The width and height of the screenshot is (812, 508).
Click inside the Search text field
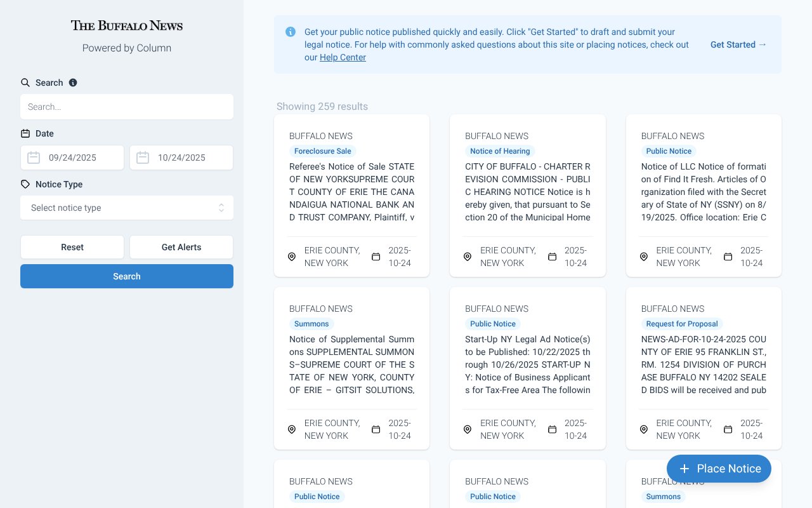point(127,107)
